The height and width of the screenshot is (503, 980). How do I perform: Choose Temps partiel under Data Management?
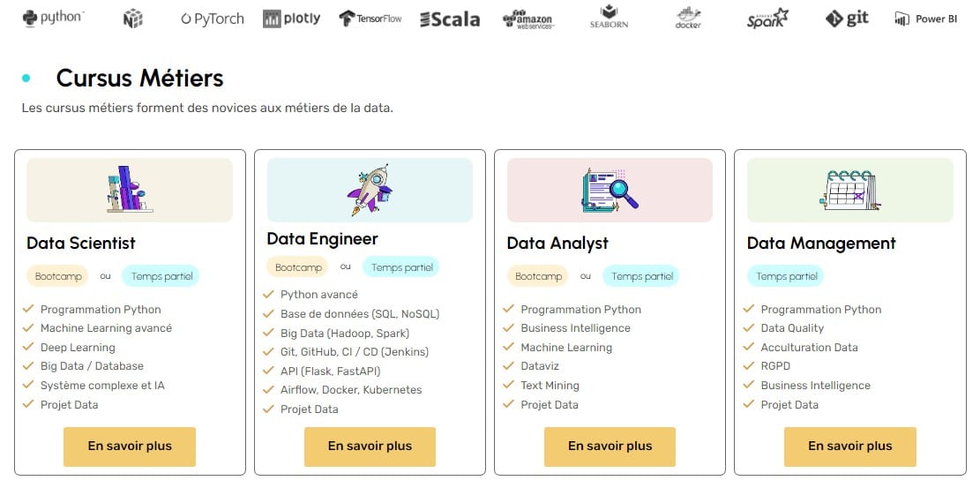[x=787, y=276]
